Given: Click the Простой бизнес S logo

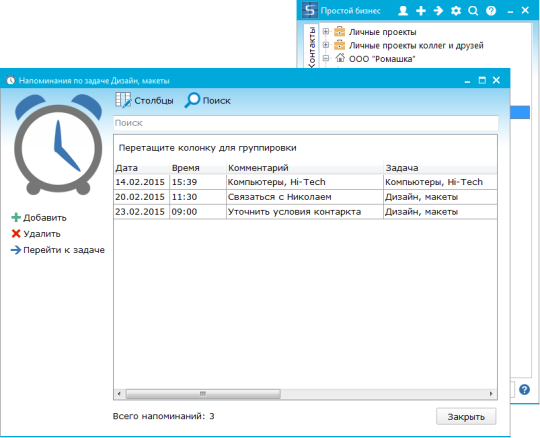Looking at the screenshot, I should 310,10.
